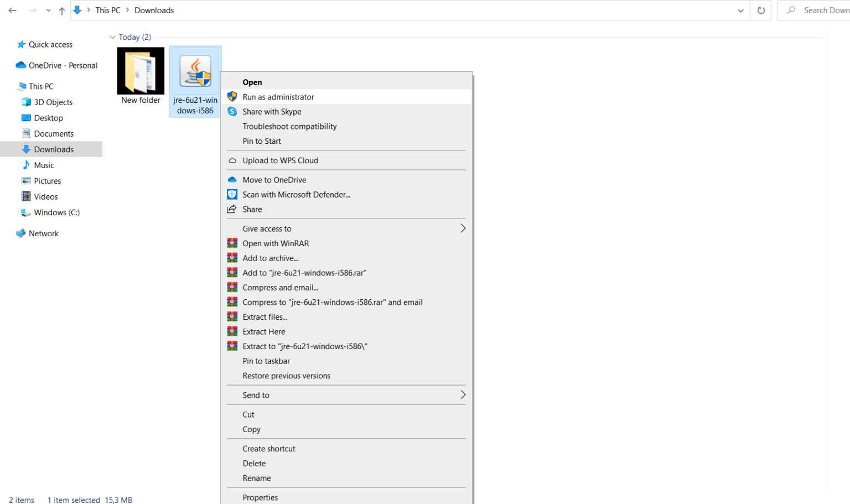Open the New folder thumbnail
Image resolution: width=850 pixels, height=504 pixels.
coord(141,70)
